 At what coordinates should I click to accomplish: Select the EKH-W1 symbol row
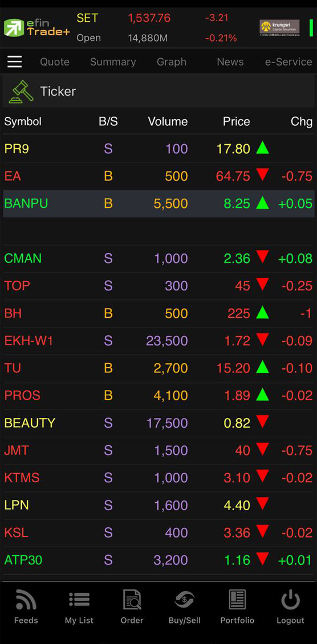click(158, 341)
